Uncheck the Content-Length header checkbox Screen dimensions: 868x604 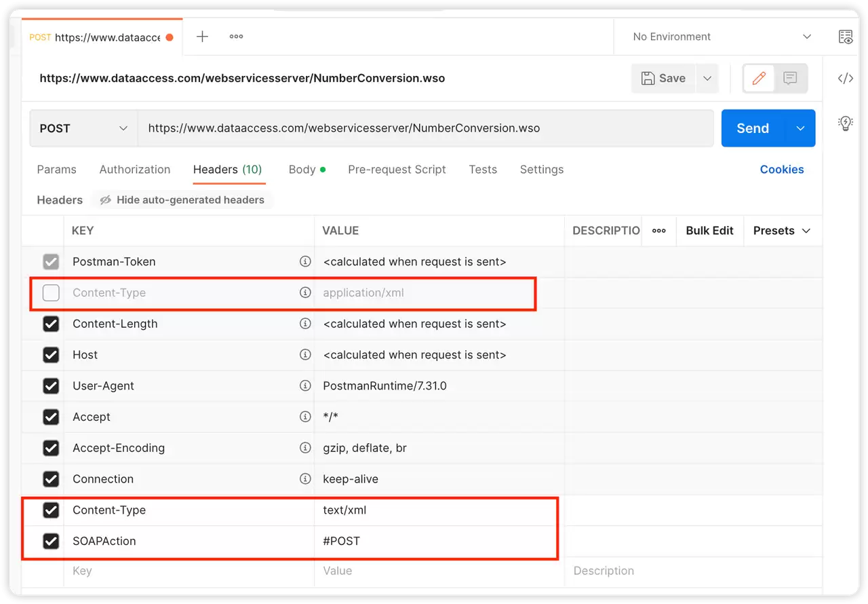pos(51,324)
